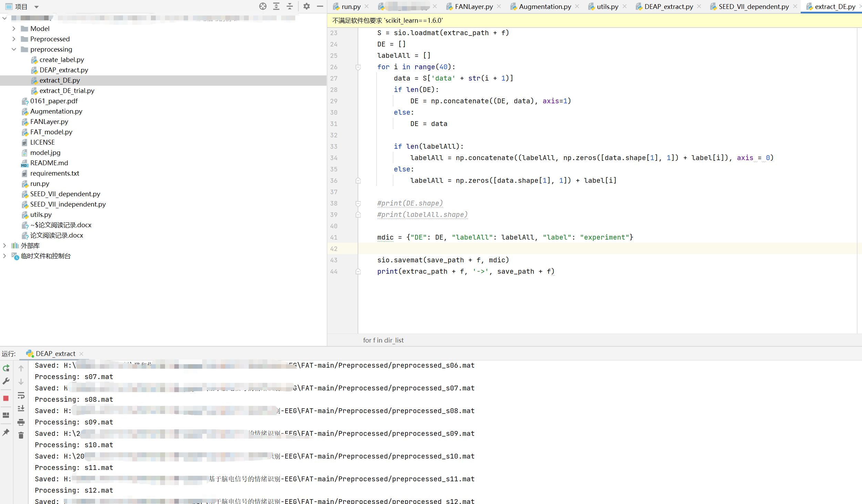Screen dimensions: 862x504
Task: Click line number 41 in gutter
Action: tap(333, 237)
